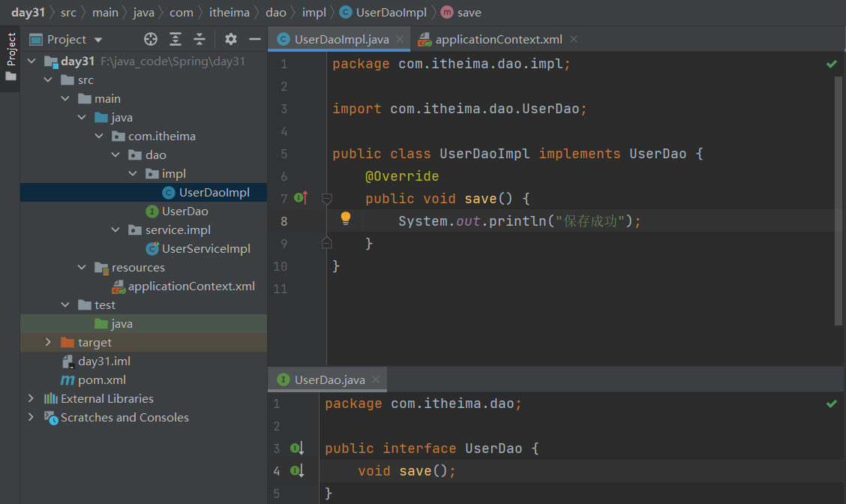
Task: Click the yellow lightbulb quick-fix icon
Action: pos(345,218)
